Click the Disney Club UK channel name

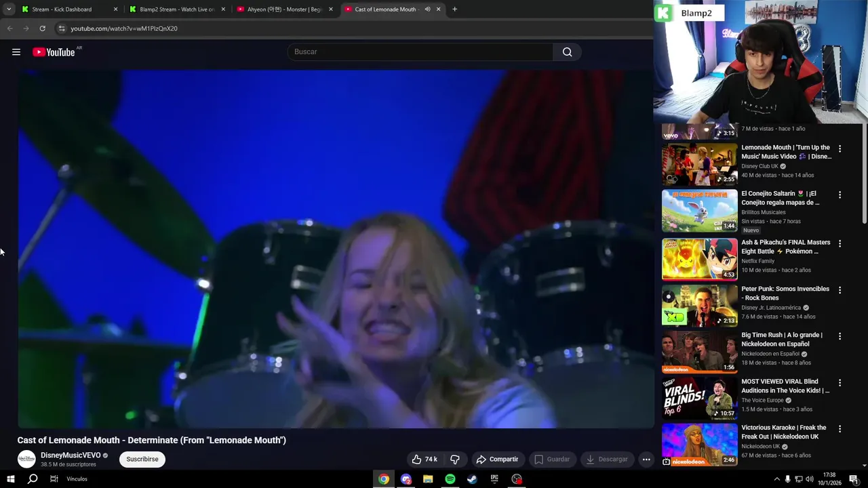pos(759,166)
